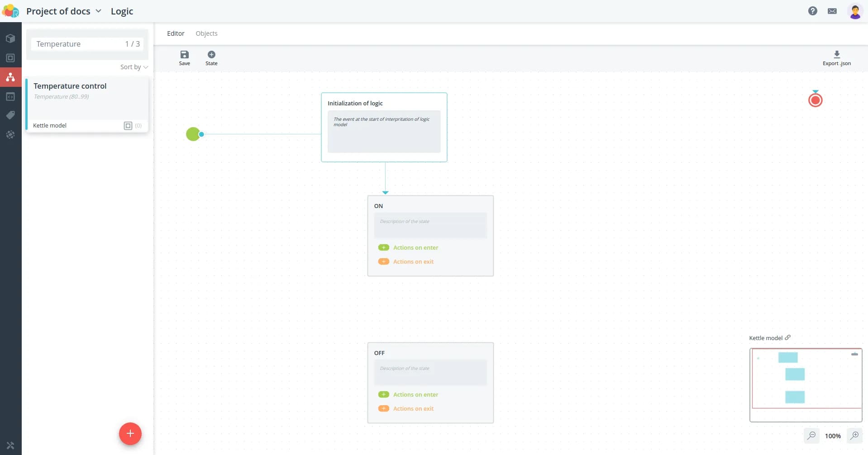
Task: Open the Logic section in sidebar
Action: coord(10,77)
